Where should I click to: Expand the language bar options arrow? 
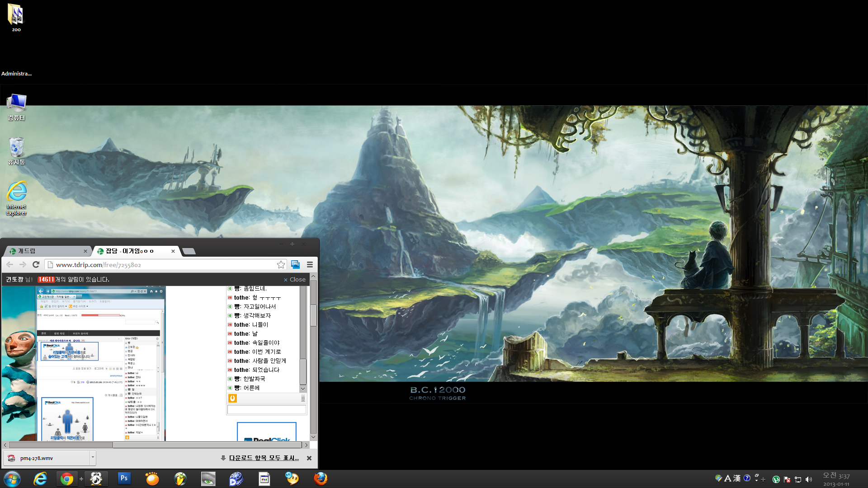(x=756, y=481)
